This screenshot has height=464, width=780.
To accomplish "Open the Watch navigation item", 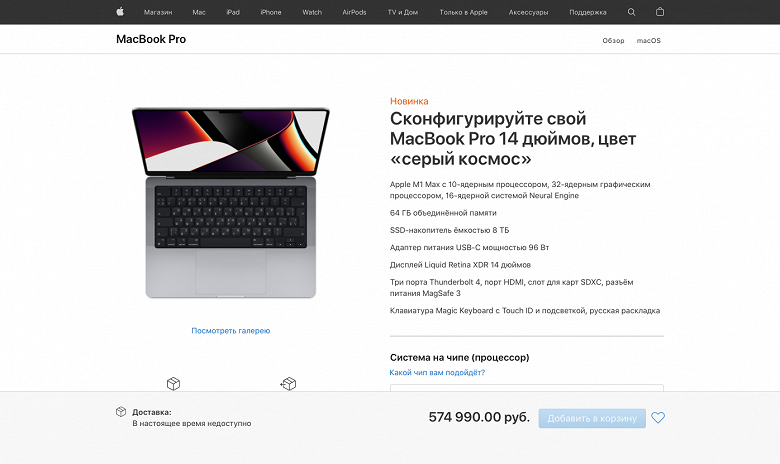I will point(312,12).
